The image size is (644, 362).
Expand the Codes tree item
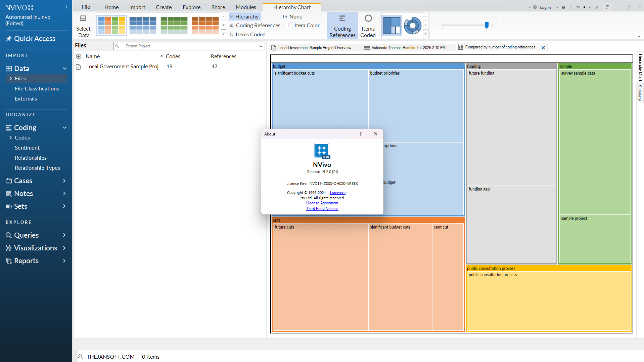point(10,137)
